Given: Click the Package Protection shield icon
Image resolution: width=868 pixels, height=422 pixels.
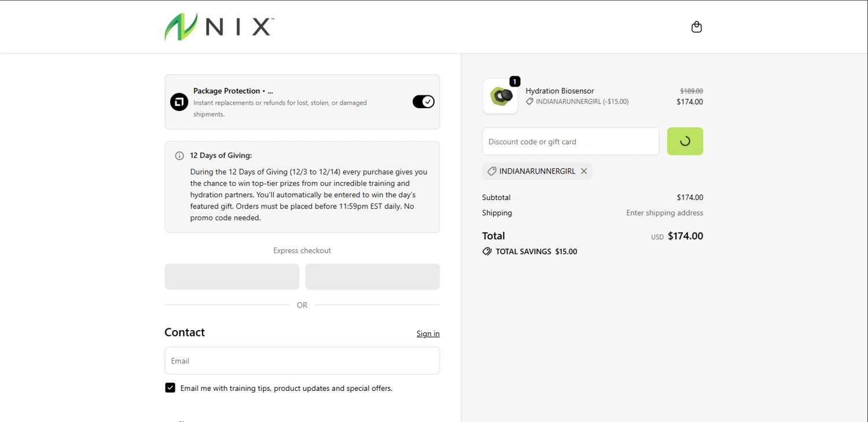Looking at the screenshot, I should [x=179, y=102].
